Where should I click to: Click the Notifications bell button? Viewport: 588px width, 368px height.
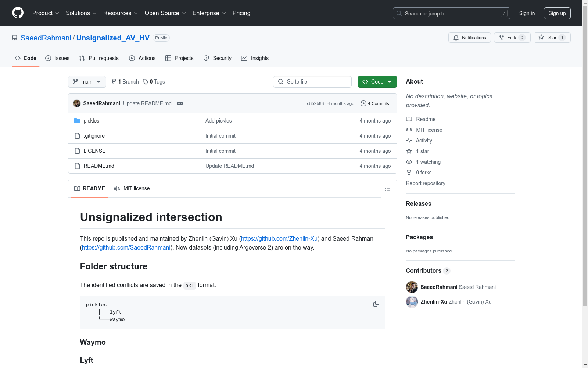[x=470, y=38]
